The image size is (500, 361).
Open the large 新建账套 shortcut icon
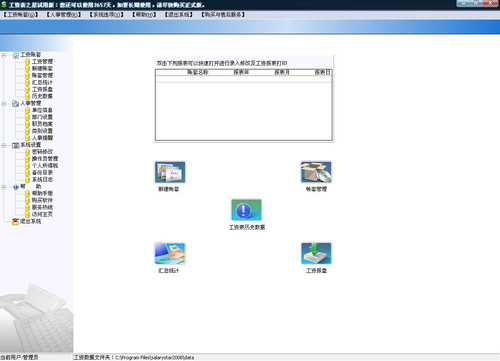click(170, 172)
